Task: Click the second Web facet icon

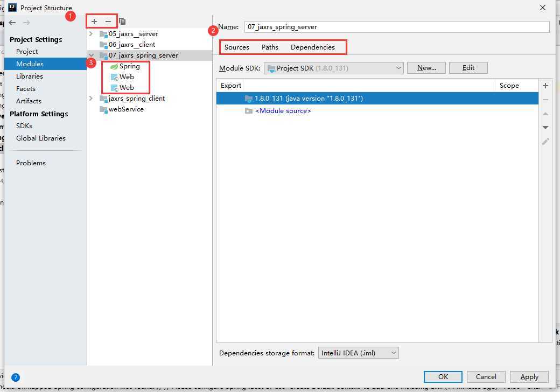Action: tap(114, 88)
